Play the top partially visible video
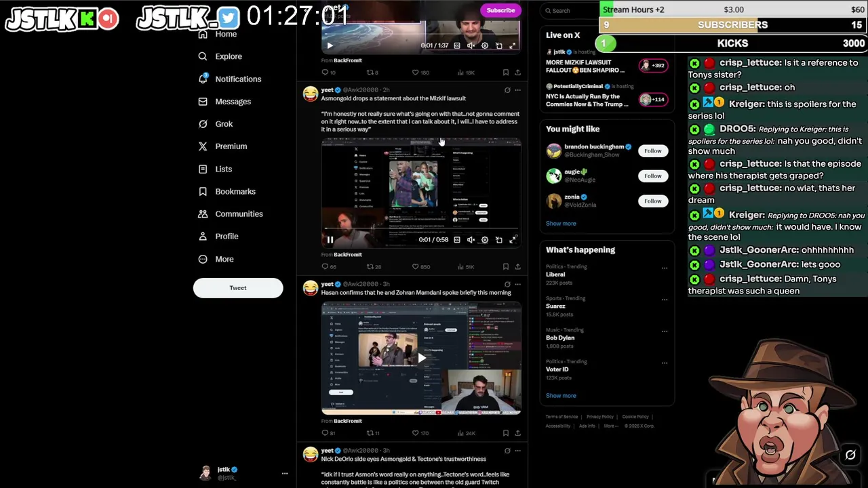The image size is (868, 488). click(x=330, y=45)
